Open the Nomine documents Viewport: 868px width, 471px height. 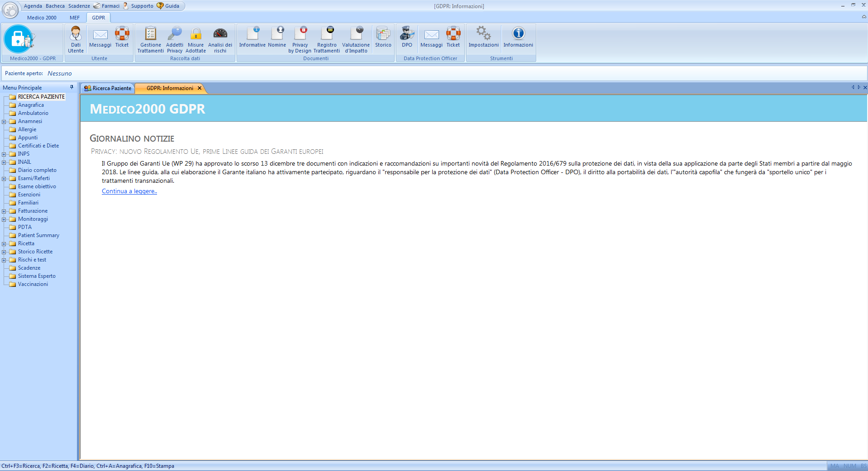tap(277, 37)
